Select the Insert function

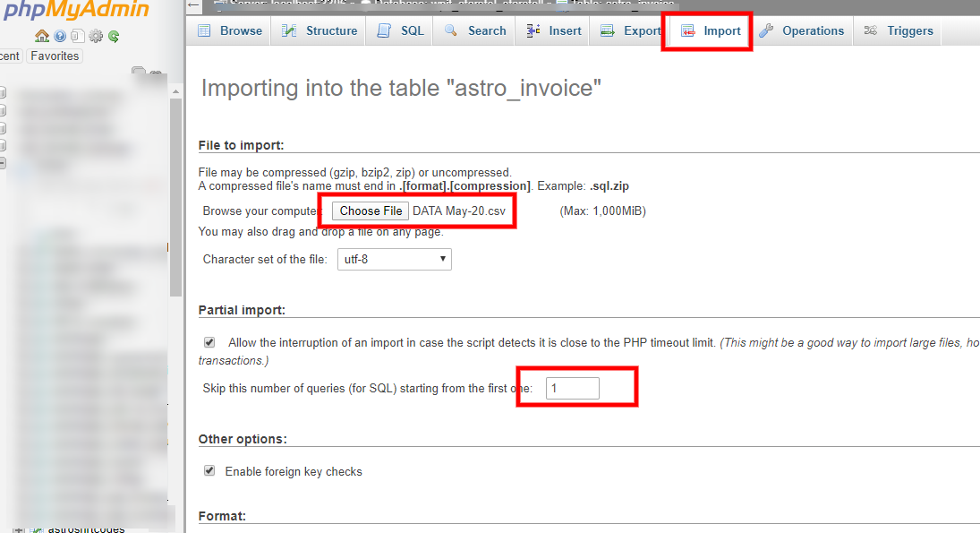552,30
